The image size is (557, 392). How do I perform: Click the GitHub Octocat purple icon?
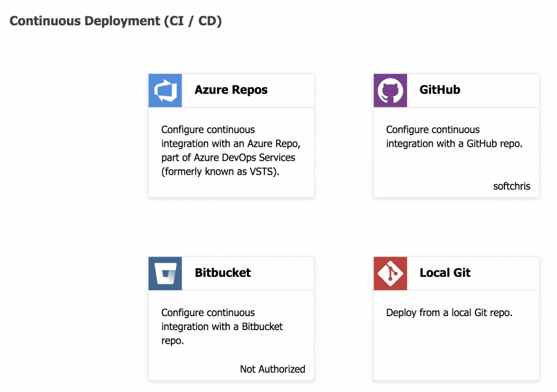[390, 90]
